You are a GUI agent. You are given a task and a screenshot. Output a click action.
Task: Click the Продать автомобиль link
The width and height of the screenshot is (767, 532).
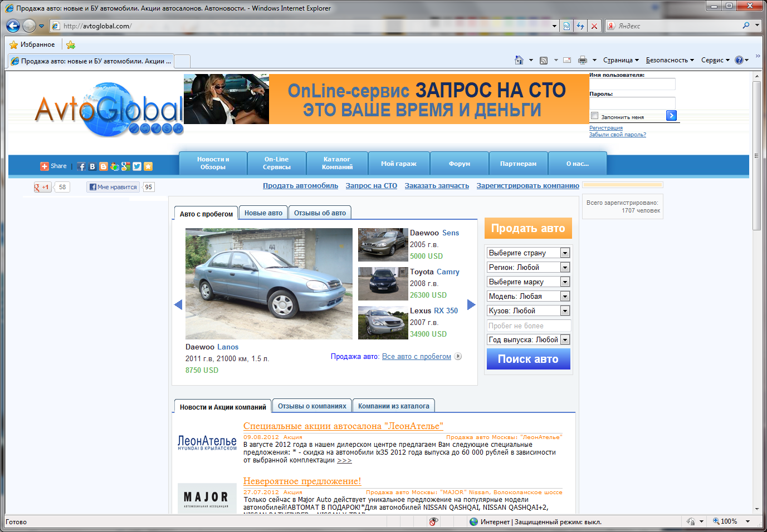301,186
